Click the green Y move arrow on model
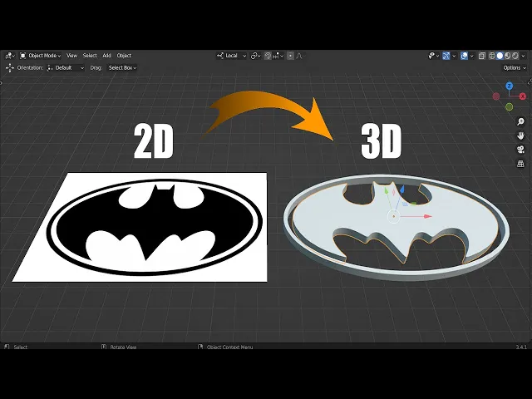This screenshot has width=532, height=399. 387,191
